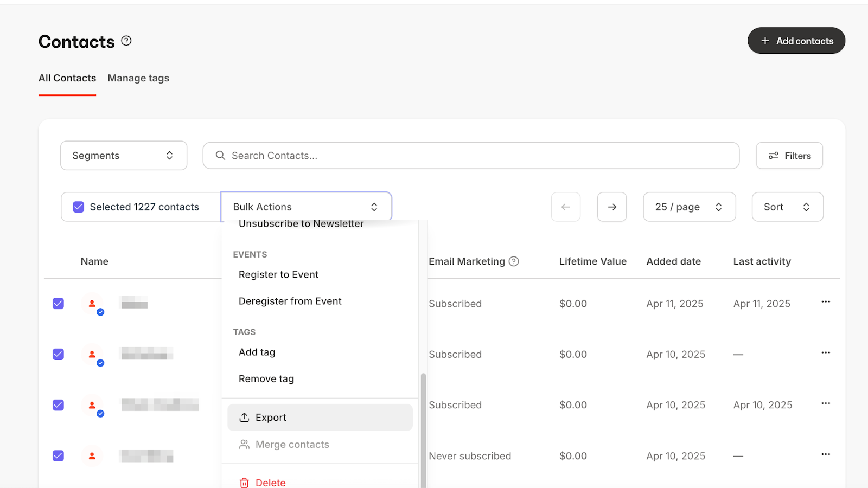Click the Delete trash icon

[244, 483]
